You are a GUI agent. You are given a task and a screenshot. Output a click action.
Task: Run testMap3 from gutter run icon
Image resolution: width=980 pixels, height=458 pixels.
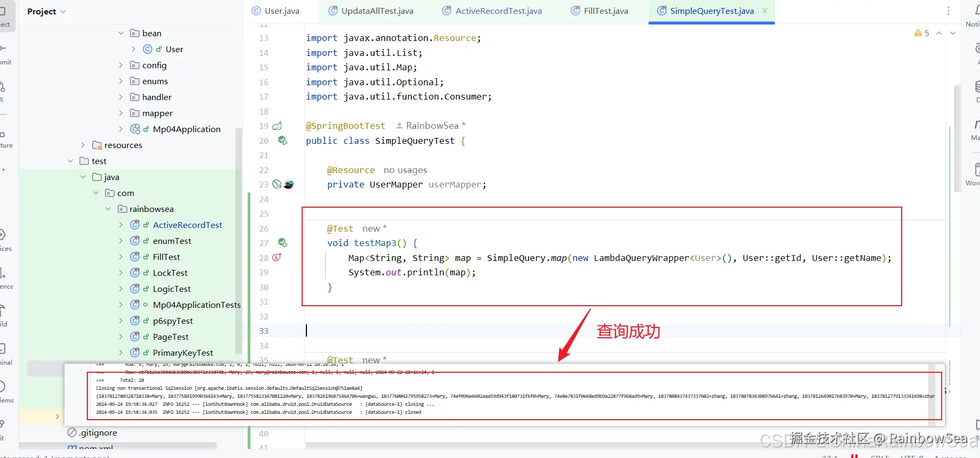click(282, 243)
